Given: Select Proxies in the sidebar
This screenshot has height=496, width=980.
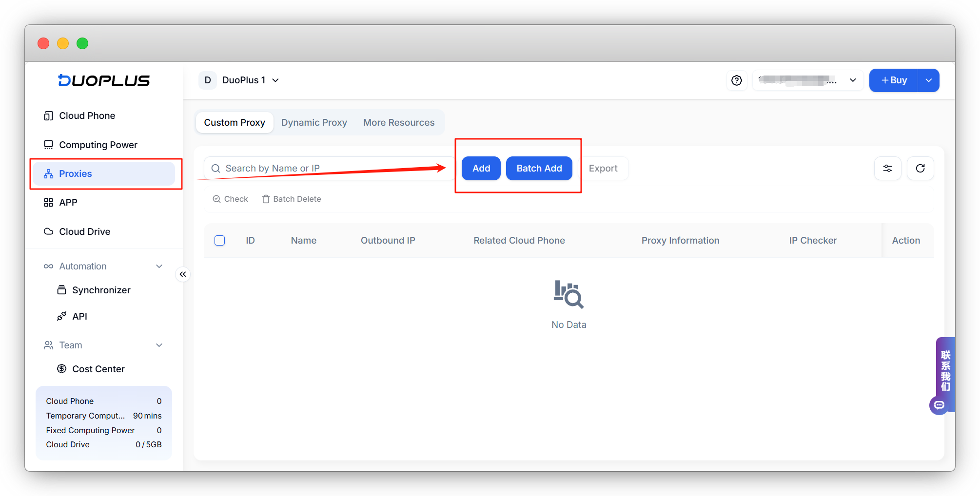Looking at the screenshot, I should coord(104,173).
